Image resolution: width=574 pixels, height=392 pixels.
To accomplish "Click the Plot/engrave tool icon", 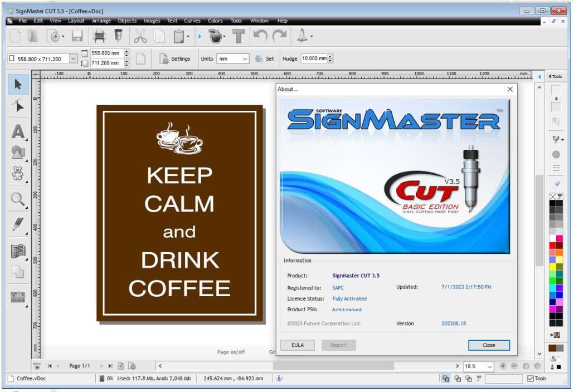I will (301, 36).
